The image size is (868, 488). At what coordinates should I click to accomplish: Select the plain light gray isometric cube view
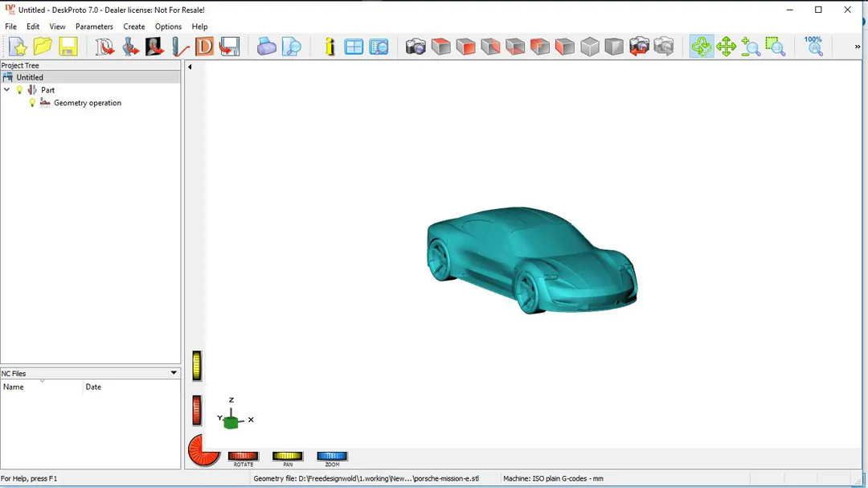tap(590, 47)
